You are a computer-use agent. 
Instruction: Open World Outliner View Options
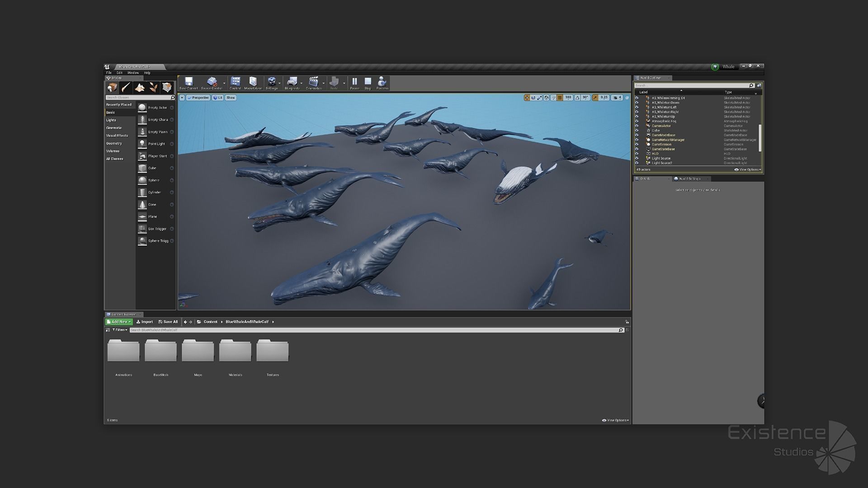(x=748, y=169)
